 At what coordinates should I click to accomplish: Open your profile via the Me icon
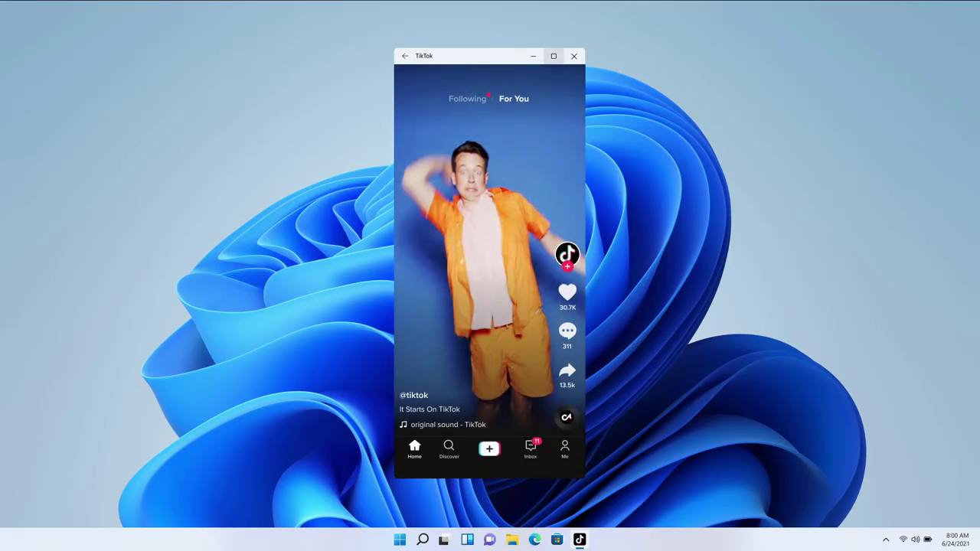point(565,448)
